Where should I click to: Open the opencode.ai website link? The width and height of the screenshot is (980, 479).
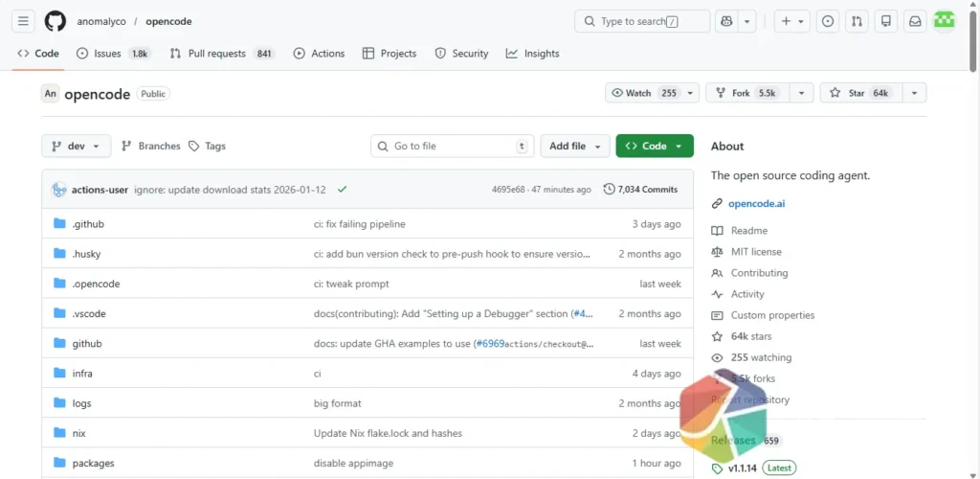pyautogui.click(x=756, y=203)
